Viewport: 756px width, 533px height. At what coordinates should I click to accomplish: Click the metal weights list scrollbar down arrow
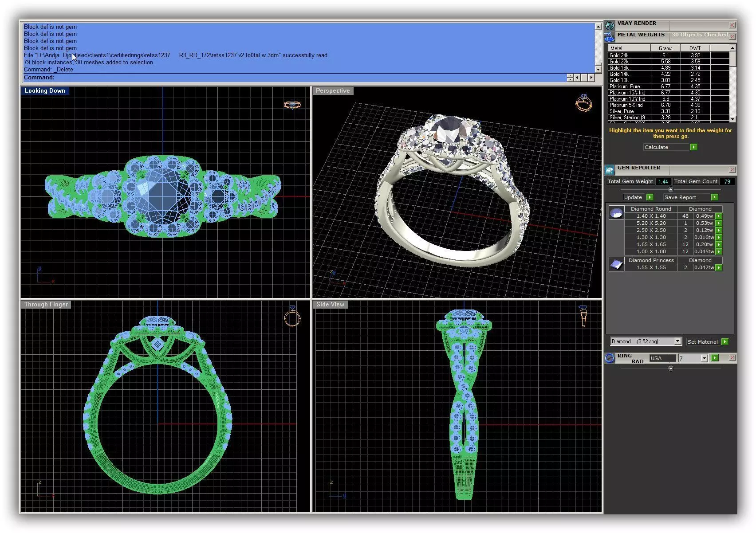pos(732,119)
